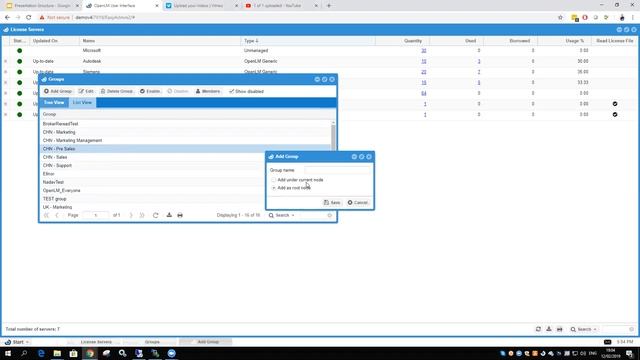
Task: Click the export/download icon in Groups pager
Action: [x=169, y=215]
